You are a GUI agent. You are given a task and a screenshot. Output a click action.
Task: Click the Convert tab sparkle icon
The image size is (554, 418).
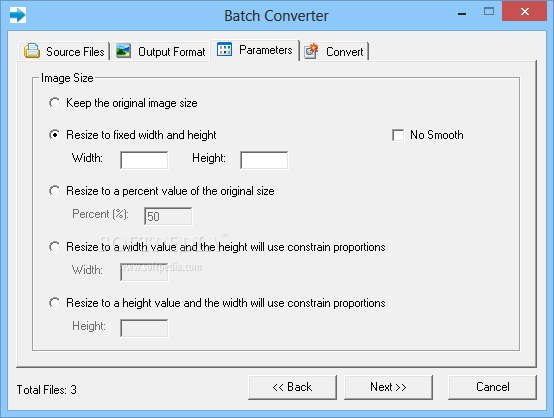click(x=311, y=51)
